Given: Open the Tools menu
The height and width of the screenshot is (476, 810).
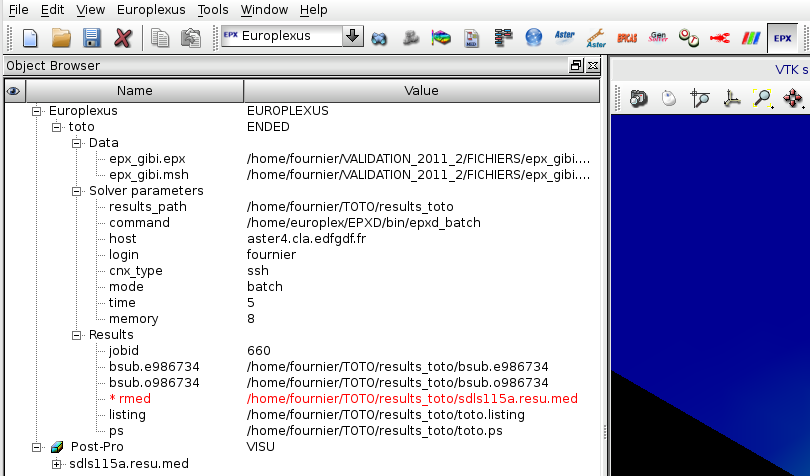Looking at the screenshot, I should (212, 10).
